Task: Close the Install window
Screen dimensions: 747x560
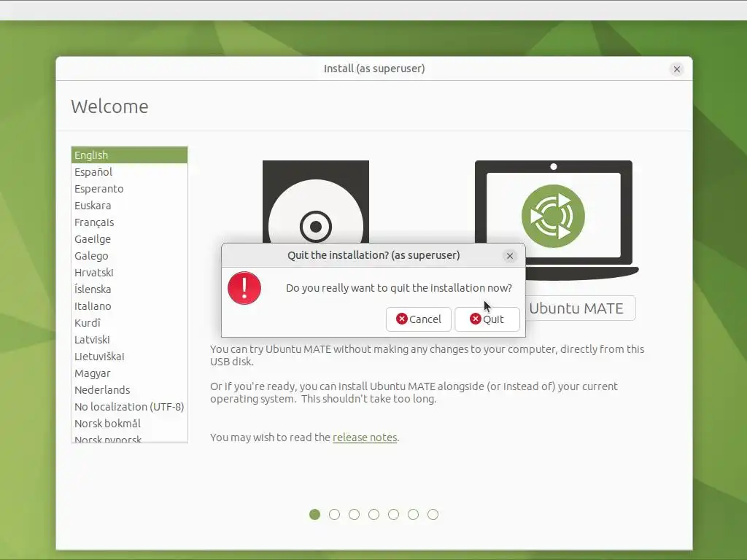Action: [676, 69]
